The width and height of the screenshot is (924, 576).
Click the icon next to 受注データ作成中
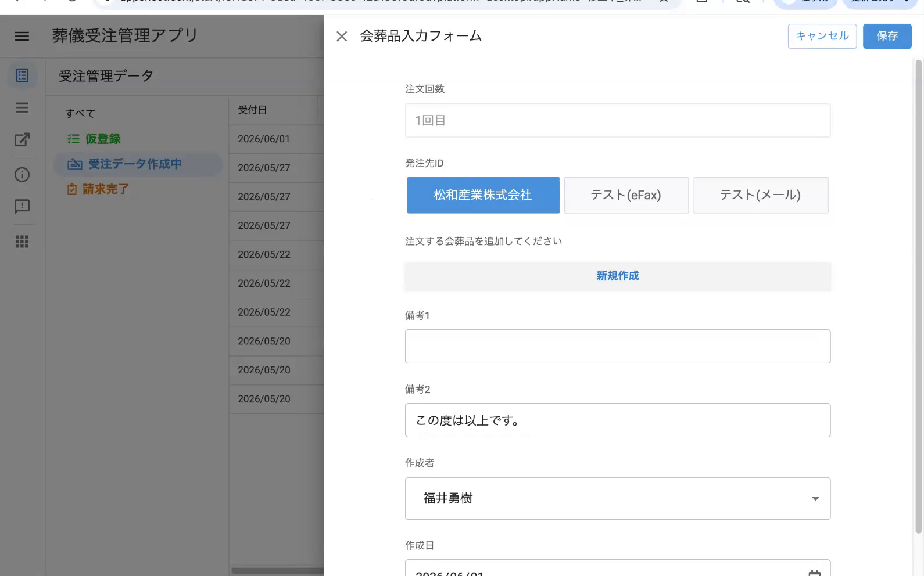75,164
